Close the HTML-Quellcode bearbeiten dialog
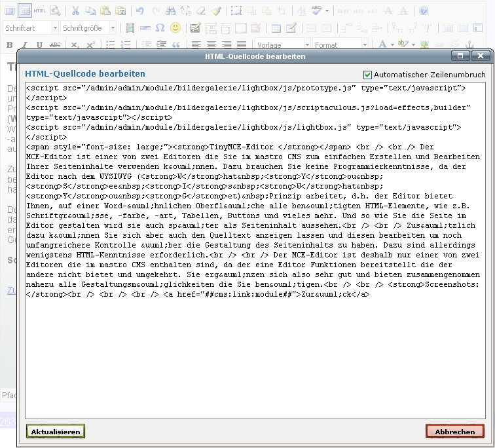This screenshot has height=448, width=495. (x=481, y=56)
